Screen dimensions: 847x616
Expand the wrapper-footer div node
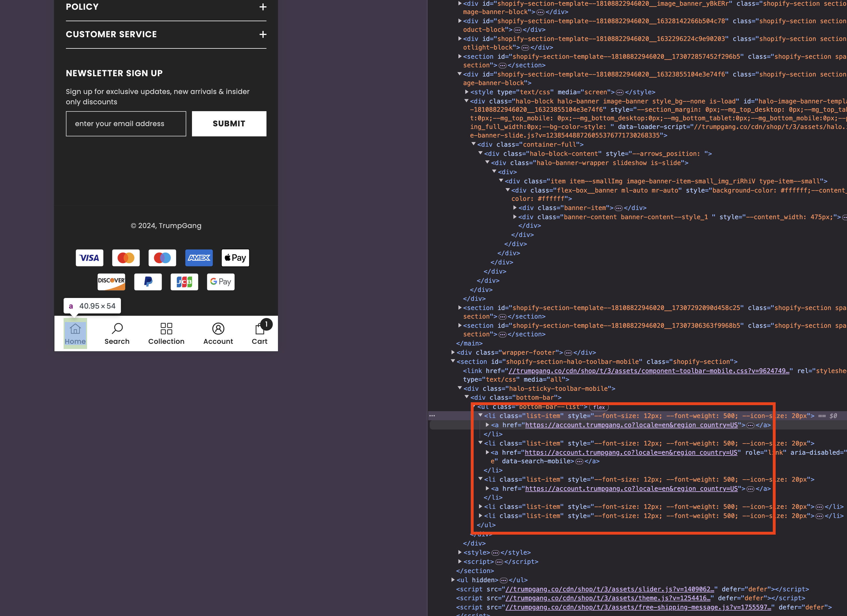453,352
